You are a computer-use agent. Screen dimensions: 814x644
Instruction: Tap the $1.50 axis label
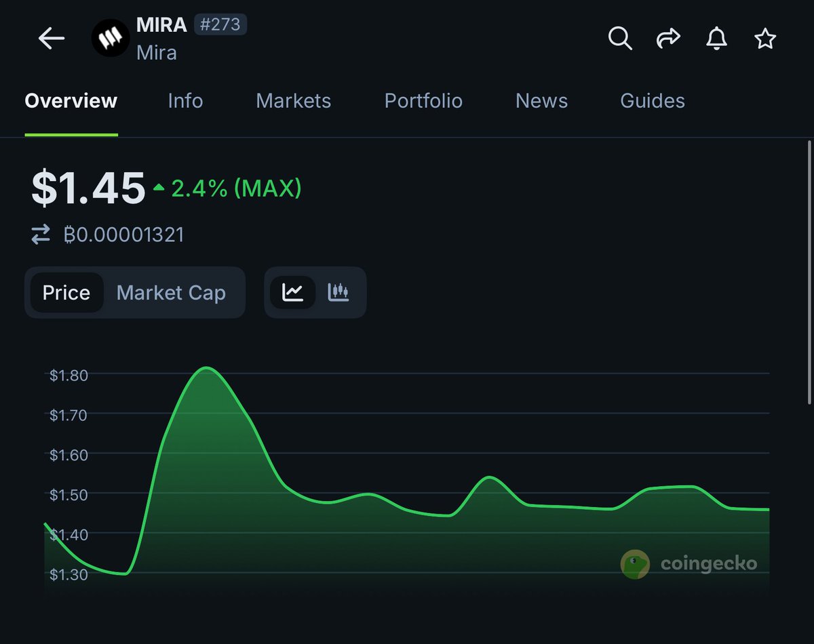(x=69, y=495)
